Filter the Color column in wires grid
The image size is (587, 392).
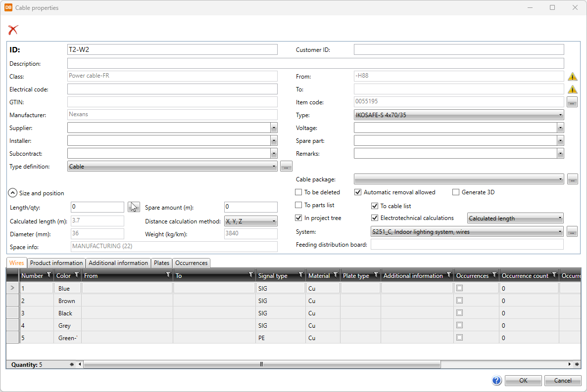77,275
